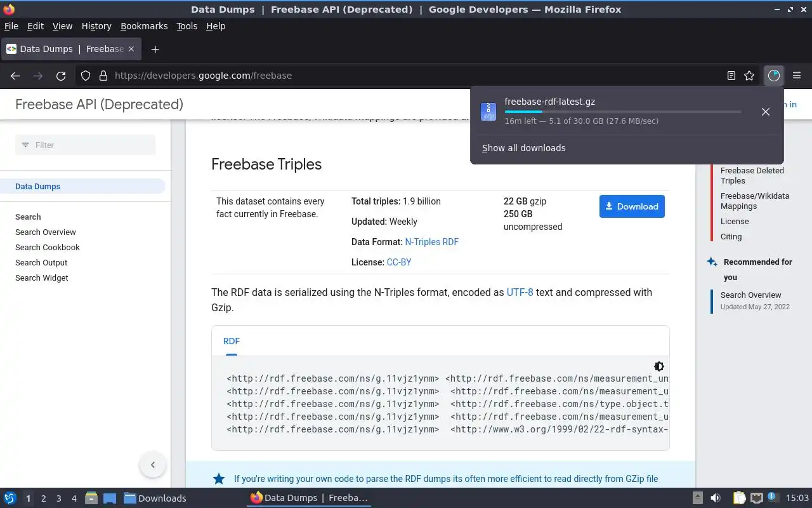
Task: Switch to workspace 3
Action: coord(58,498)
